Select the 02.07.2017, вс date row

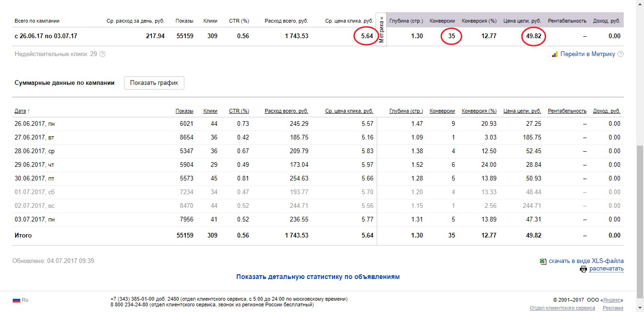[x=318, y=205]
